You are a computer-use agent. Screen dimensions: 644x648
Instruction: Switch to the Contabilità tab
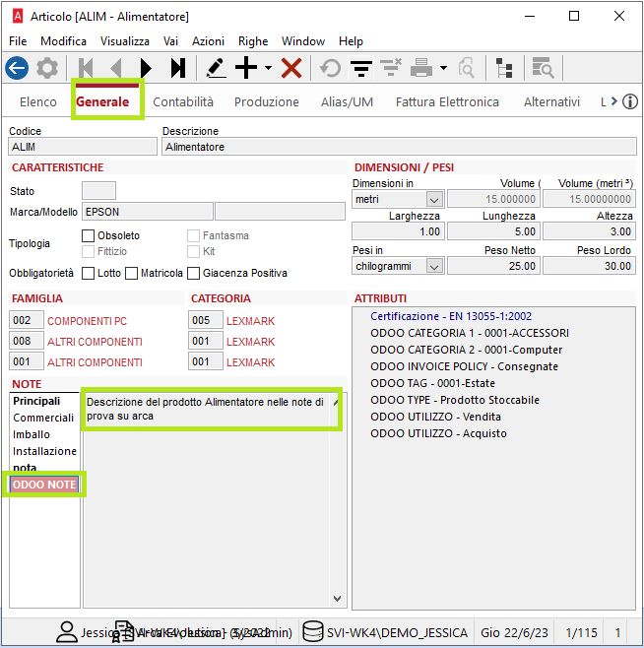click(183, 101)
